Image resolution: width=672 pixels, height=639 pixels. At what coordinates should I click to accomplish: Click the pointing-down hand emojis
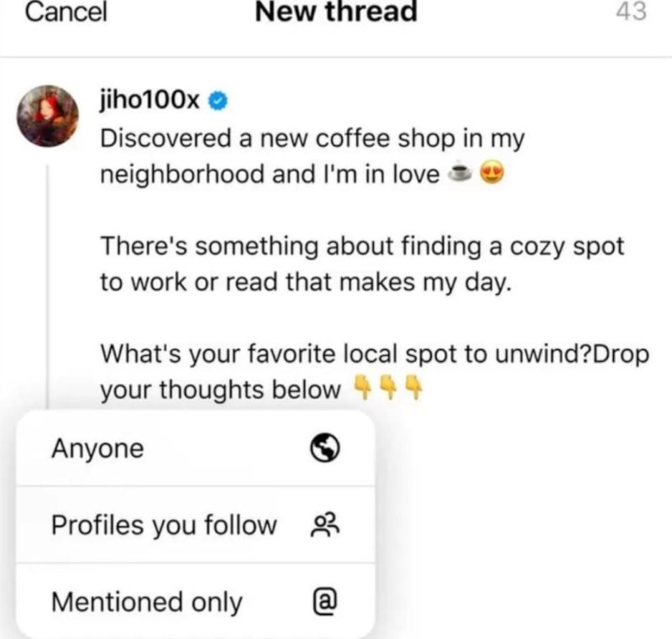[x=387, y=387]
